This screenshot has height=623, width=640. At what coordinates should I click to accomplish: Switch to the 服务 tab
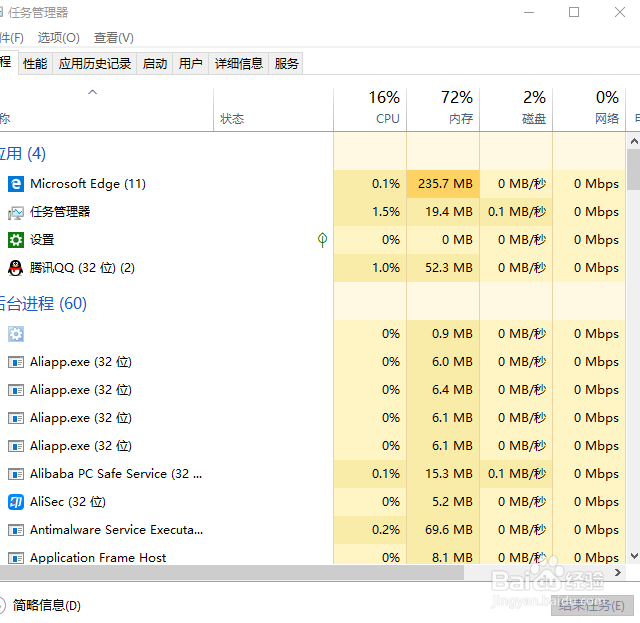(x=286, y=64)
